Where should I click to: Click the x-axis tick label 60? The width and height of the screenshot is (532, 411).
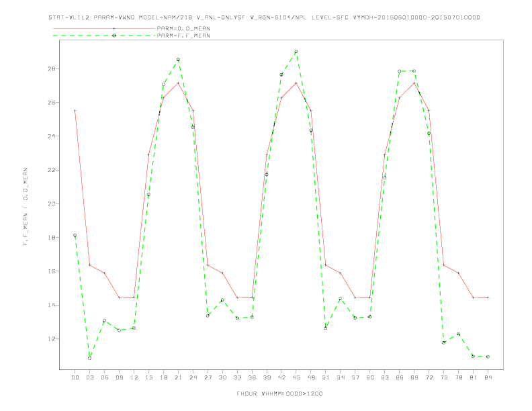(370, 377)
